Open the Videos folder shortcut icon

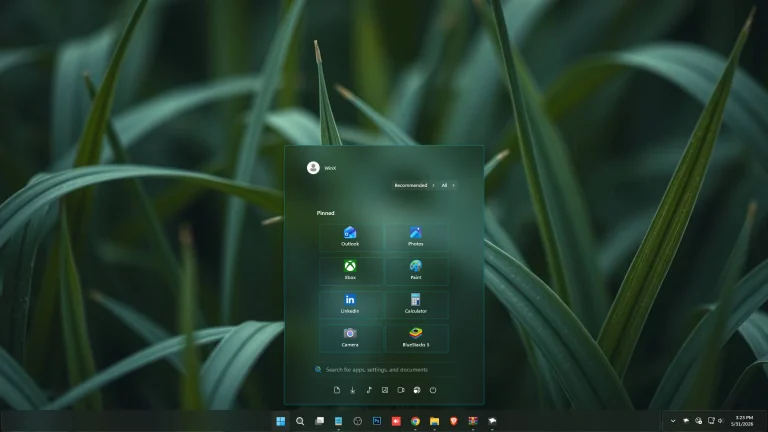[401, 390]
